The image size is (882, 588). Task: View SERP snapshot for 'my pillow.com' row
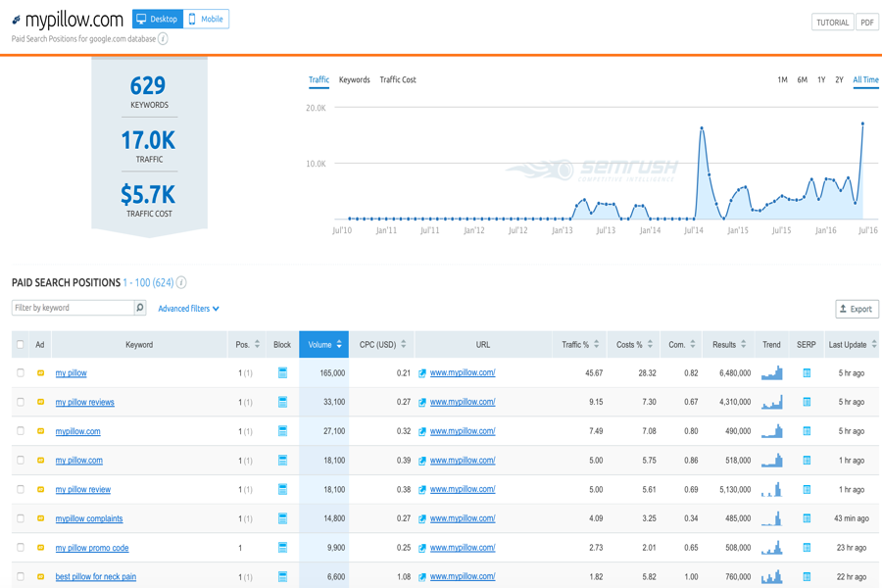pyautogui.click(x=807, y=461)
